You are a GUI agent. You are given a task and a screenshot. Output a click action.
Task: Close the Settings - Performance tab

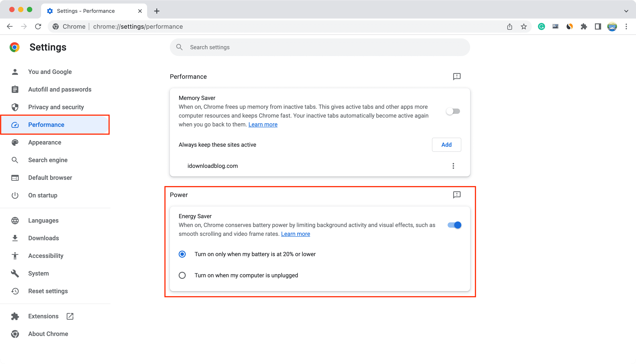tap(140, 11)
